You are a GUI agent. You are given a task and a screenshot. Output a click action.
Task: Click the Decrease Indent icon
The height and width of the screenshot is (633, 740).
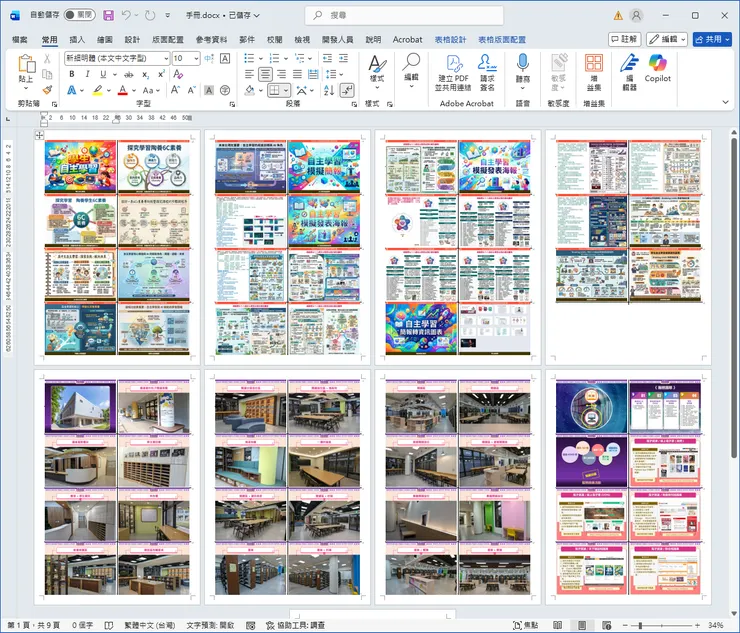[327, 58]
